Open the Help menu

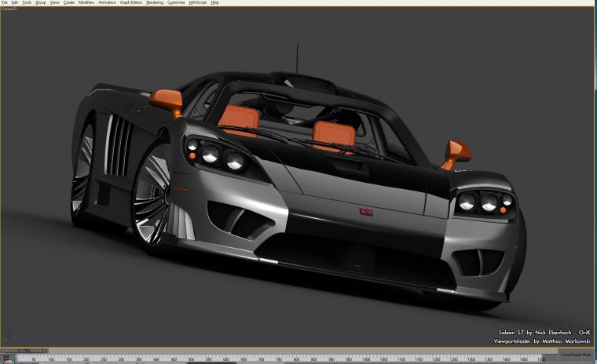[x=214, y=2]
